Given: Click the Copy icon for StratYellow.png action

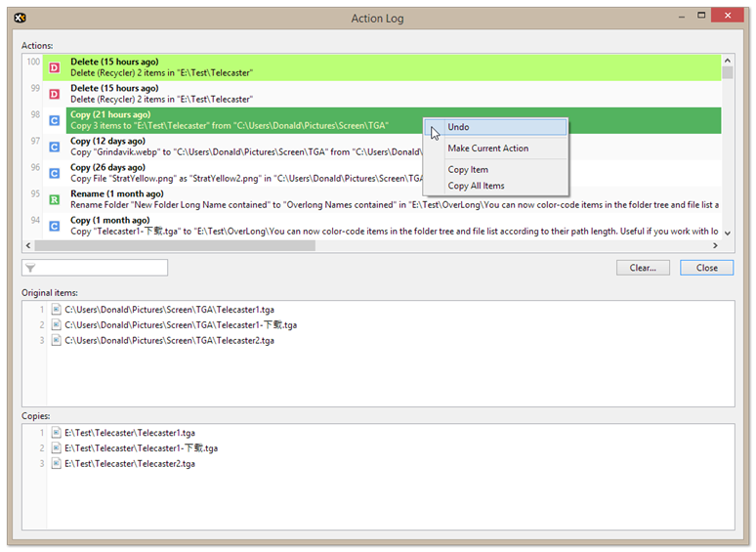Looking at the screenshot, I should pos(54,173).
